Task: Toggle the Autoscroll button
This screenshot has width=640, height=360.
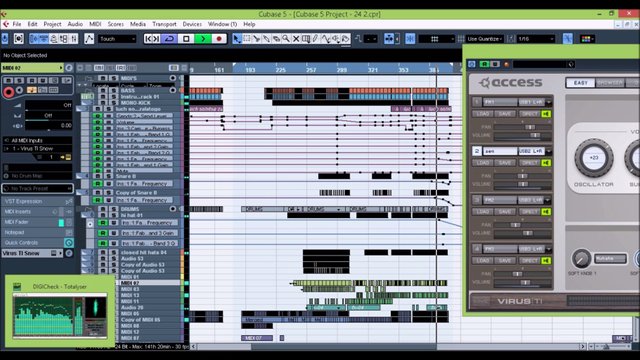Action: click(x=389, y=39)
